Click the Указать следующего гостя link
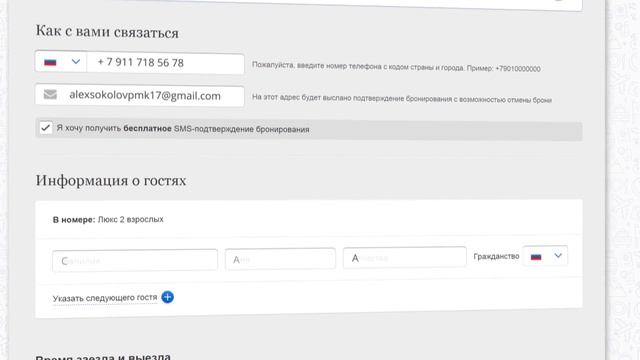The width and height of the screenshot is (640, 360). 105,298
